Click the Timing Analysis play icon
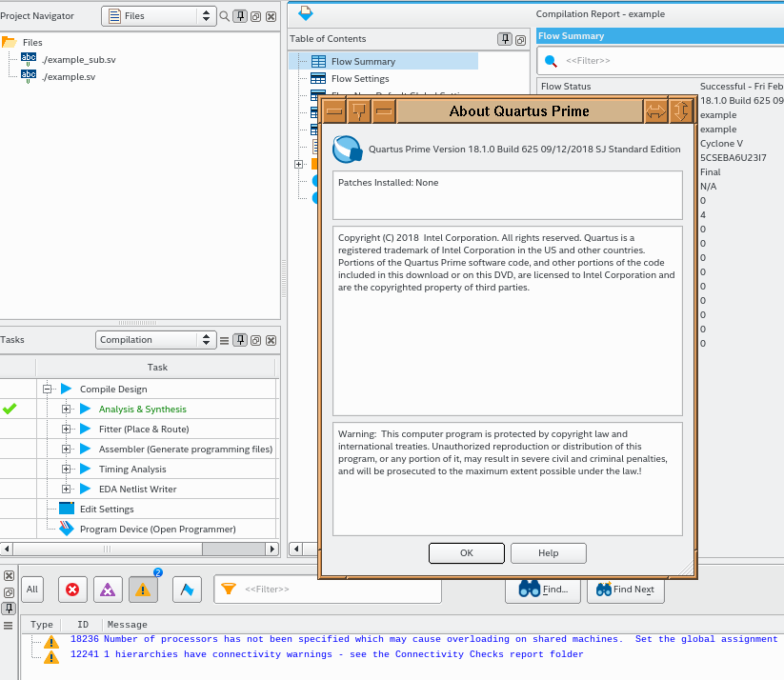 click(86, 469)
